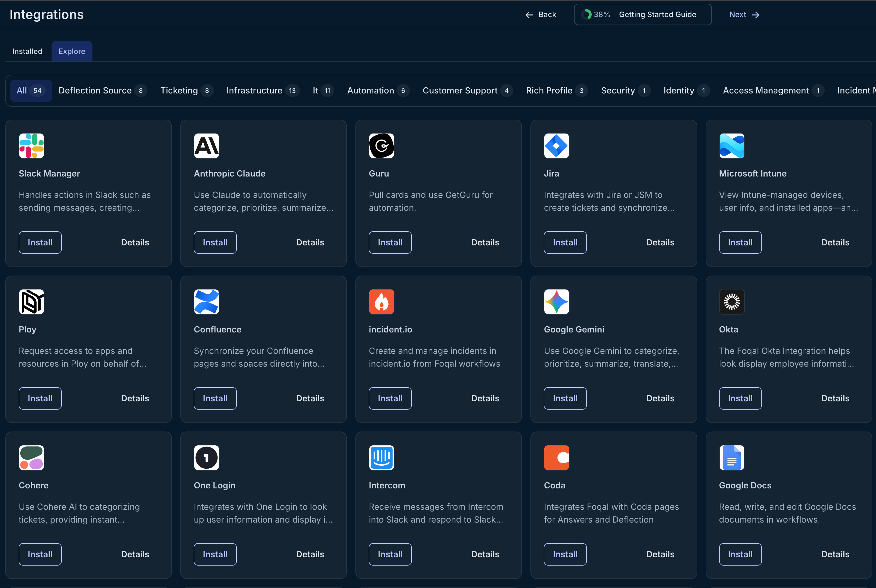View Details for Intercom
Screen dimensions: 876x588
(485, 555)
